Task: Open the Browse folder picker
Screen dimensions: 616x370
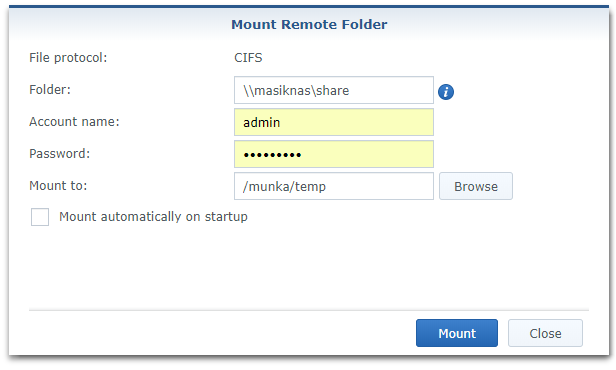Action: click(x=476, y=186)
